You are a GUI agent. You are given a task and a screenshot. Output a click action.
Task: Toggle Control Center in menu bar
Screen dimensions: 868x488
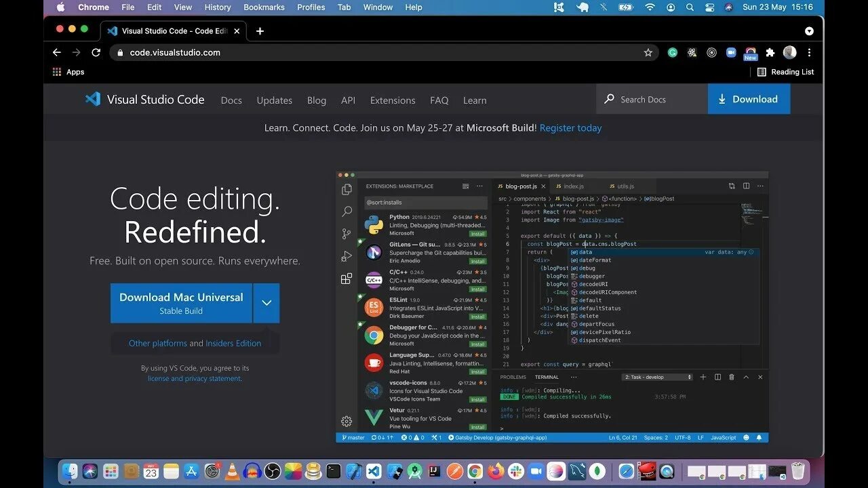point(709,7)
